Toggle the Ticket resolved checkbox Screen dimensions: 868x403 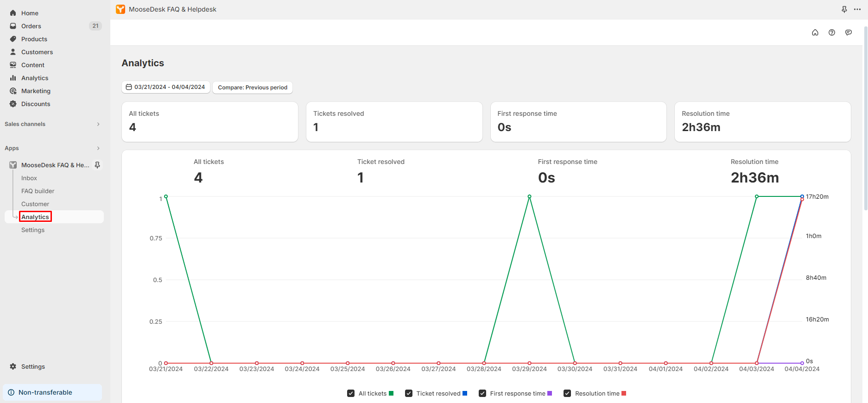click(x=409, y=393)
